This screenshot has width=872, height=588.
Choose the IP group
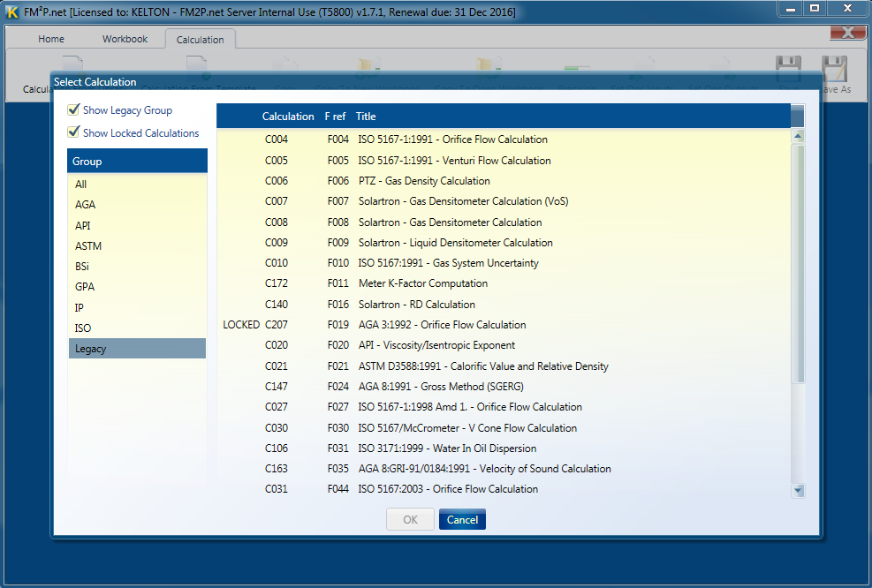(x=137, y=307)
